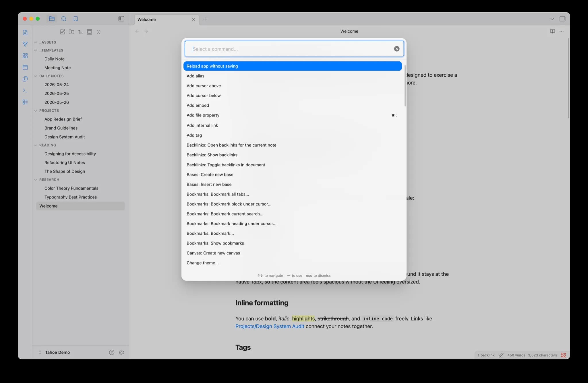This screenshot has width=588, height=383.
Task: Switch to reading view book icon
Action: coord(552,31)
